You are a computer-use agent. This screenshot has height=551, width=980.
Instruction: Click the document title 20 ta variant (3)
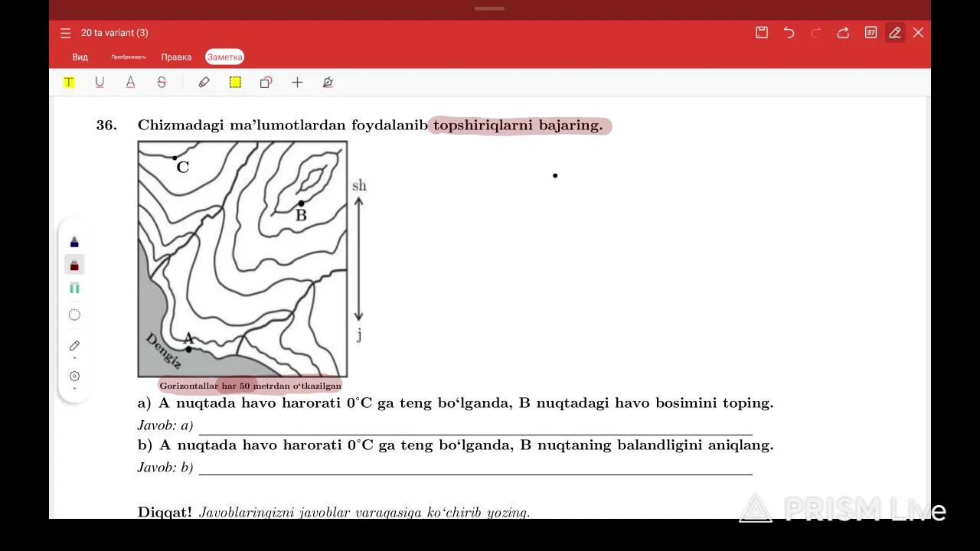click(115, 33)
